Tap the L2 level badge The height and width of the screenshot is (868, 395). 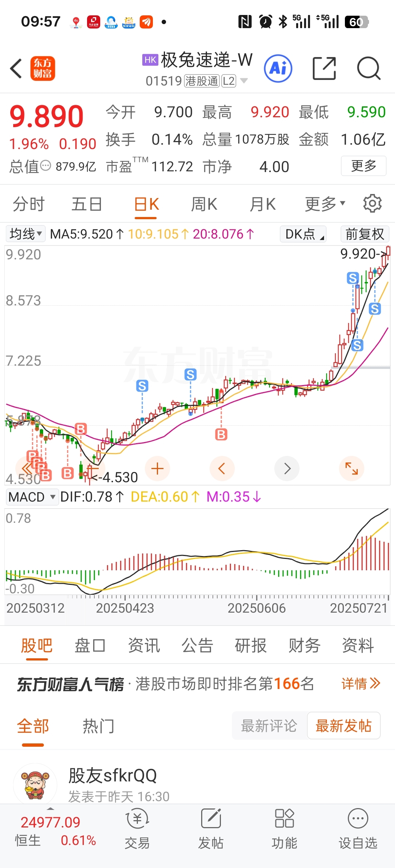[229, 81]
